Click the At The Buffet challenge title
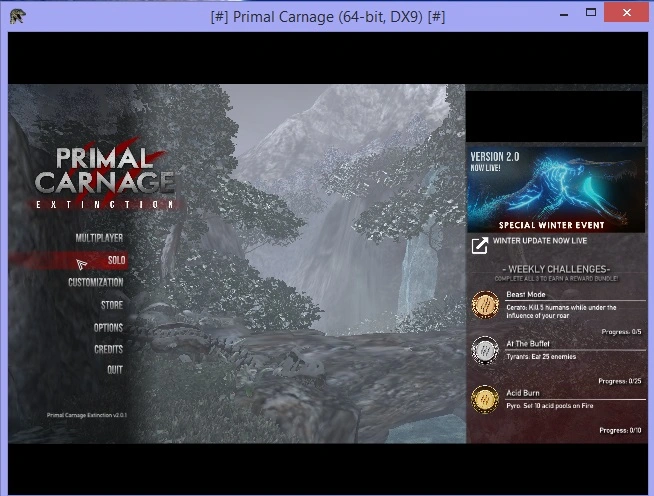The width and height of the screenshot is (654, 496). click(528, 344)
